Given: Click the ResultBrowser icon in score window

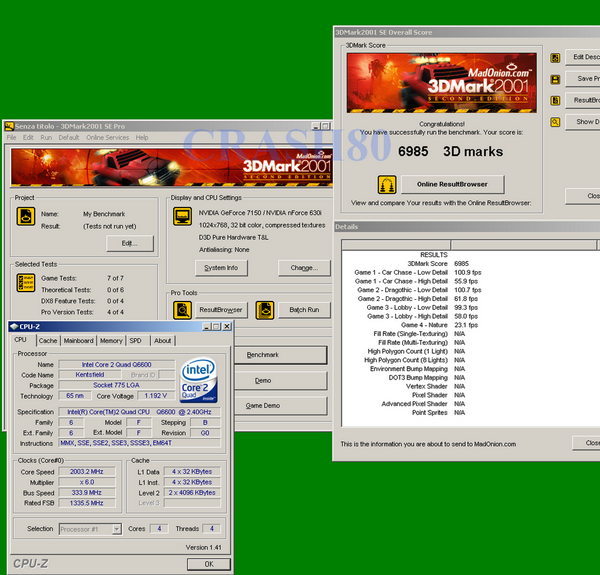Looking at the screenshot, I should coord(555,101).
